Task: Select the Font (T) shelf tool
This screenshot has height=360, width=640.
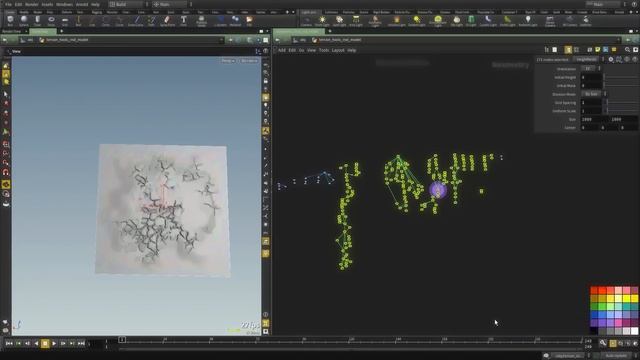Action: point(184,20)
